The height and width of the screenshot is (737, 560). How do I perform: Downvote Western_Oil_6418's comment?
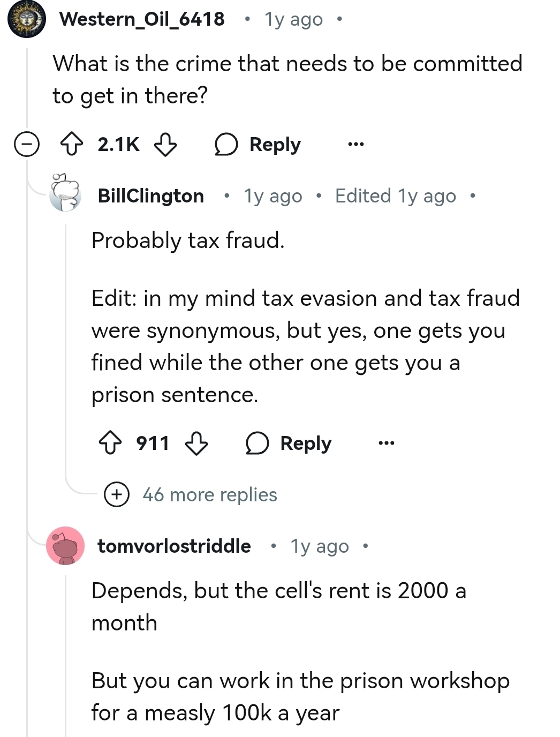pos(165,145)
